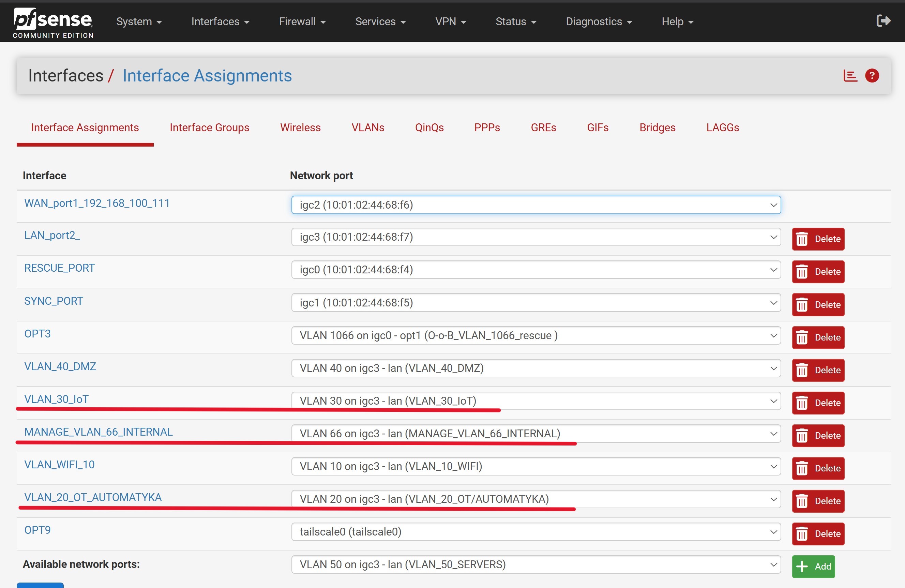
Task: Switch to the Interface Groups tab
Action: click(210, 127)
